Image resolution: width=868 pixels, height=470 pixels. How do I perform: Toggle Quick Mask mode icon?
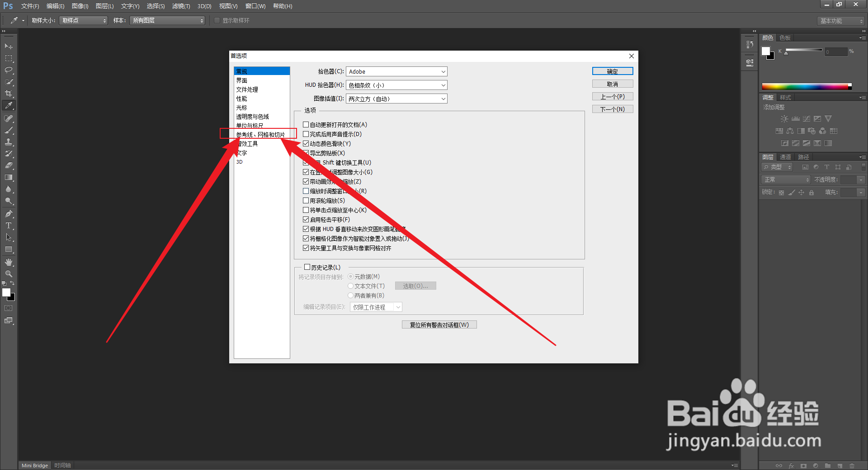pyautogui.click(x=9, y=308)
